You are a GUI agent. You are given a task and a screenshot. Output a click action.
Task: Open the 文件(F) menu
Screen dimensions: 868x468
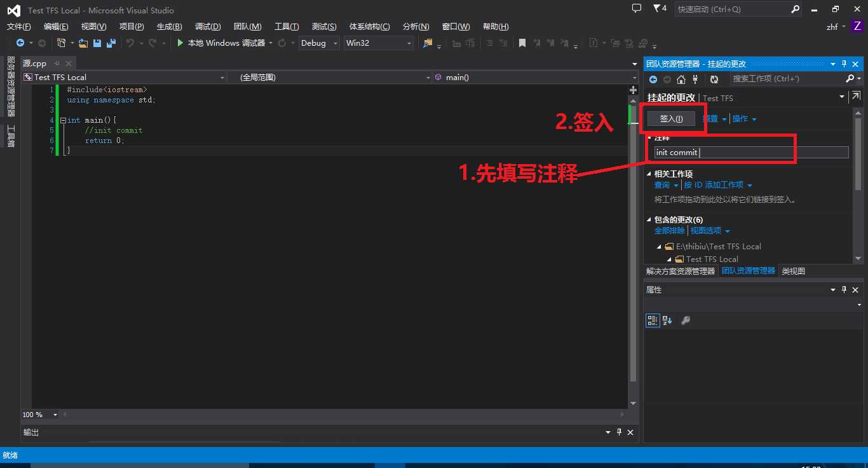(19, 27)
